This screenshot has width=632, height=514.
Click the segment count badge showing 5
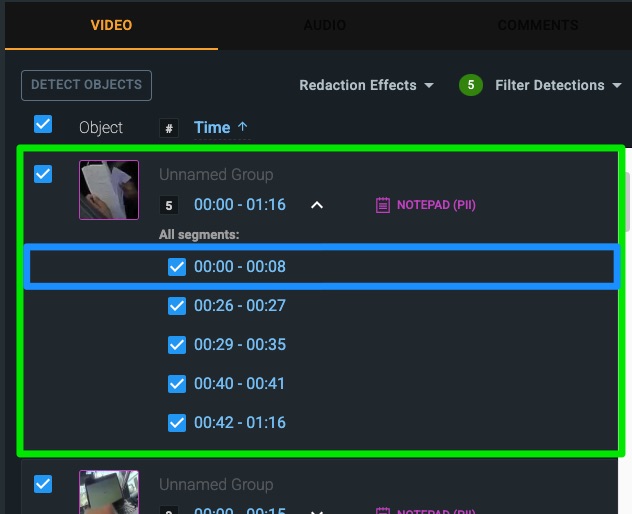point(169,205)
